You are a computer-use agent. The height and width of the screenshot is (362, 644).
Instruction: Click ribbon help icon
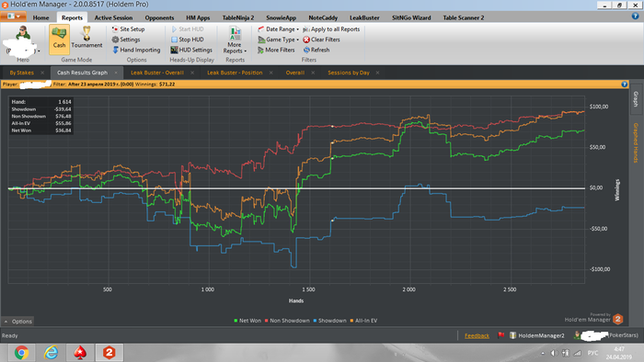pyautogui.click(x=635, y=16)
